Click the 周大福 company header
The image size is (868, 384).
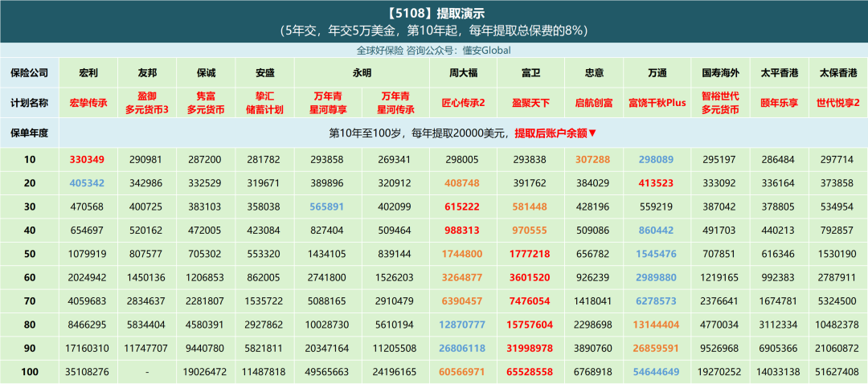coord(463,72)
